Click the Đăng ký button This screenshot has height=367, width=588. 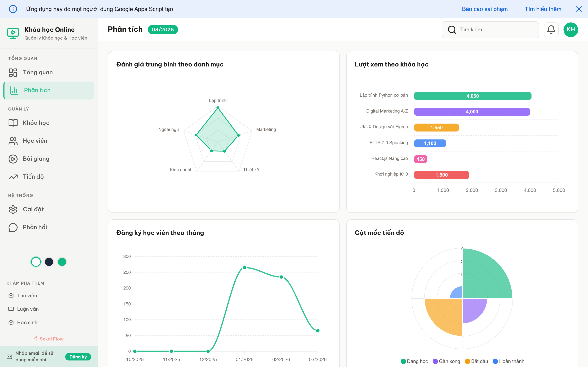(x=78, y=357)
